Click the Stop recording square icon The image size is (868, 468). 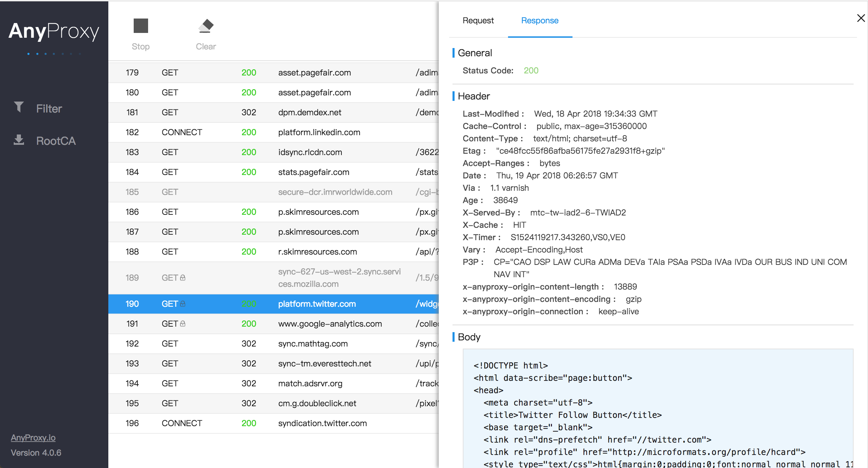(x=141, y=26)
